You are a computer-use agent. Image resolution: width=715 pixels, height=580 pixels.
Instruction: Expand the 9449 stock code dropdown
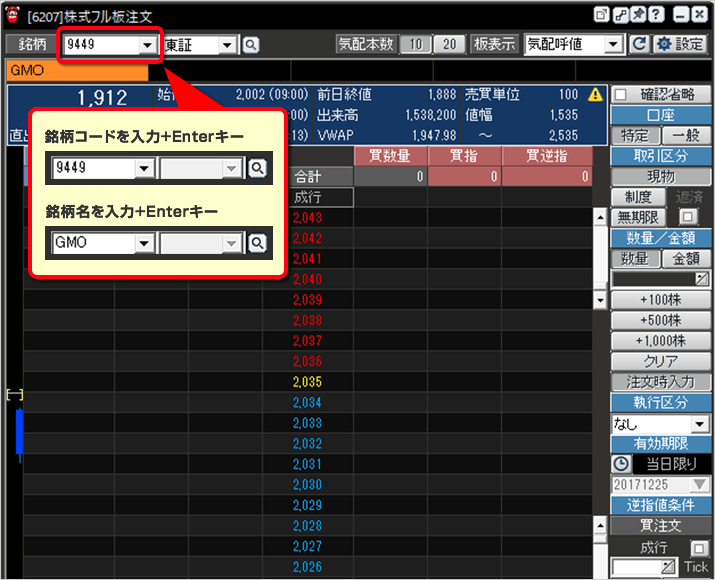tap(148, 45)
